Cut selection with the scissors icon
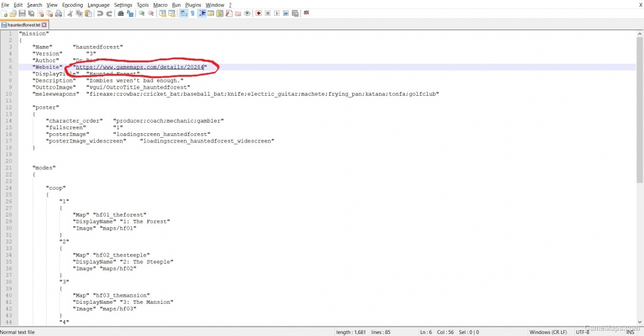The height and width of the screenshot is (336, 644). pos(70,14)
